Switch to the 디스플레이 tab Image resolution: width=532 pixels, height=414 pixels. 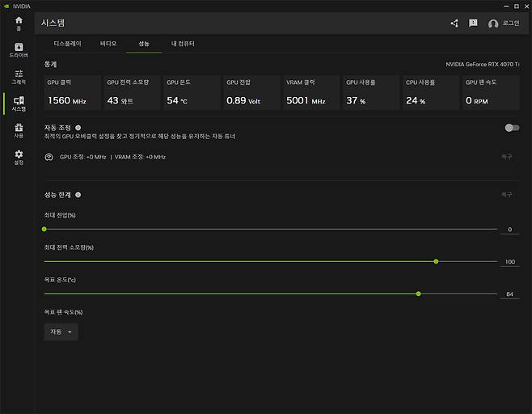pyautogui.click(x=68, y=43)
